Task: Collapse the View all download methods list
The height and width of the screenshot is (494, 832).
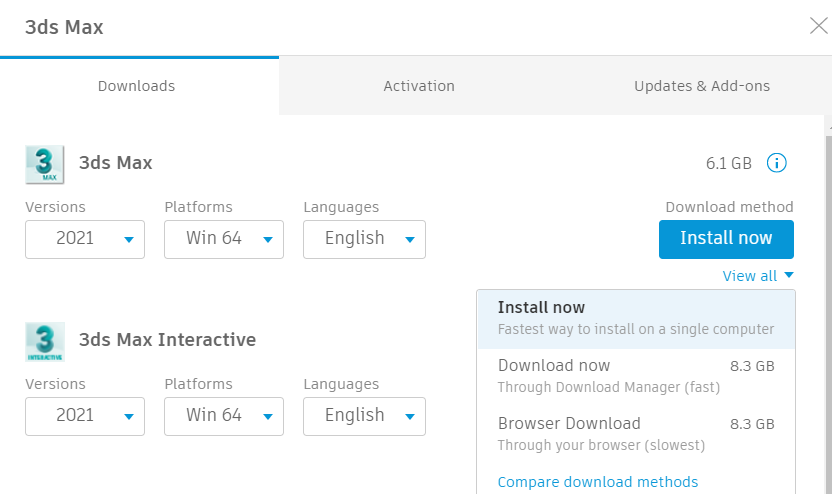Action: (758, 276)
